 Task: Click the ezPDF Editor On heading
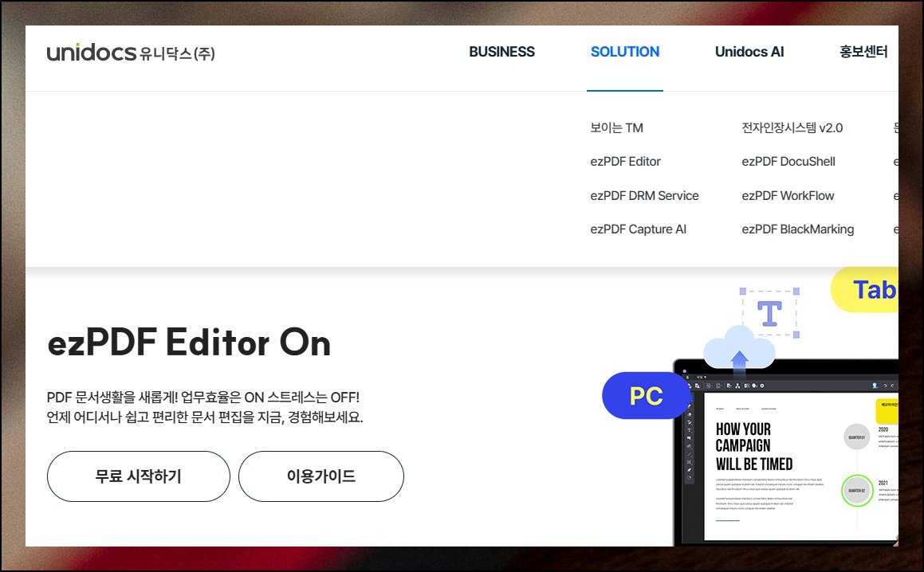[189, 342]
